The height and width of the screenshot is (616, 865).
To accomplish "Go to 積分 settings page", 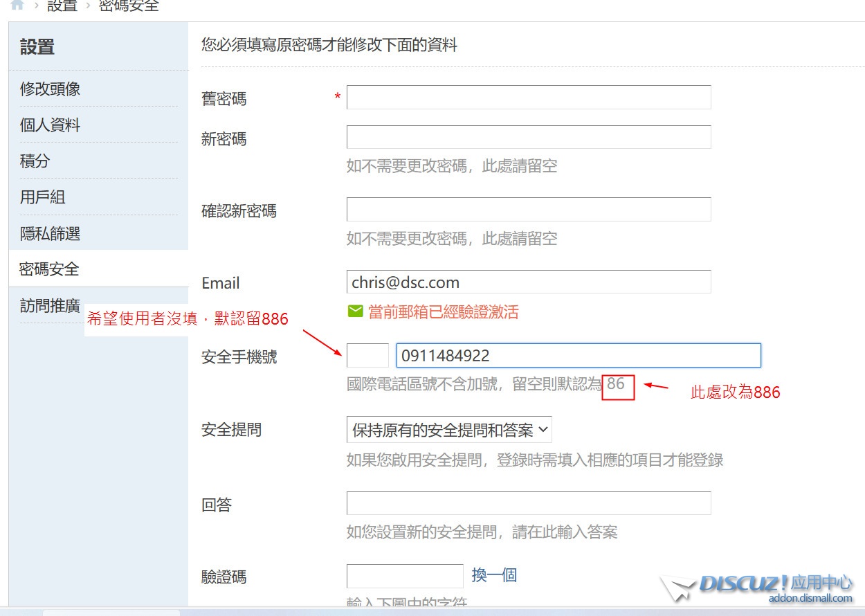I will point(35,161).
